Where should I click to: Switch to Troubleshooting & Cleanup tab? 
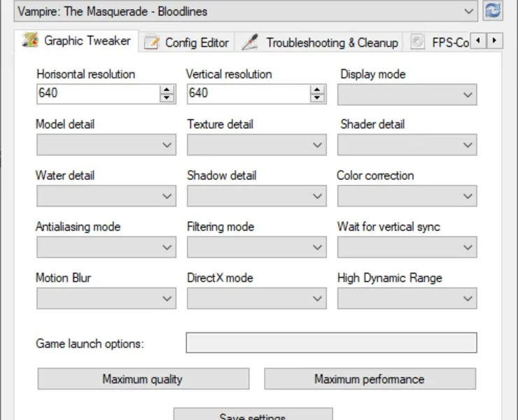[x=318, y=42]
